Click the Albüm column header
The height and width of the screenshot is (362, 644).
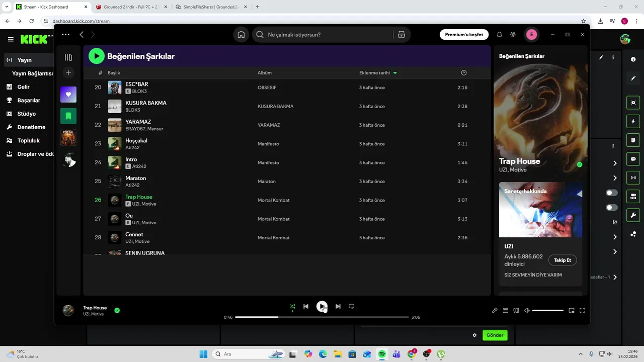(265, 73)
